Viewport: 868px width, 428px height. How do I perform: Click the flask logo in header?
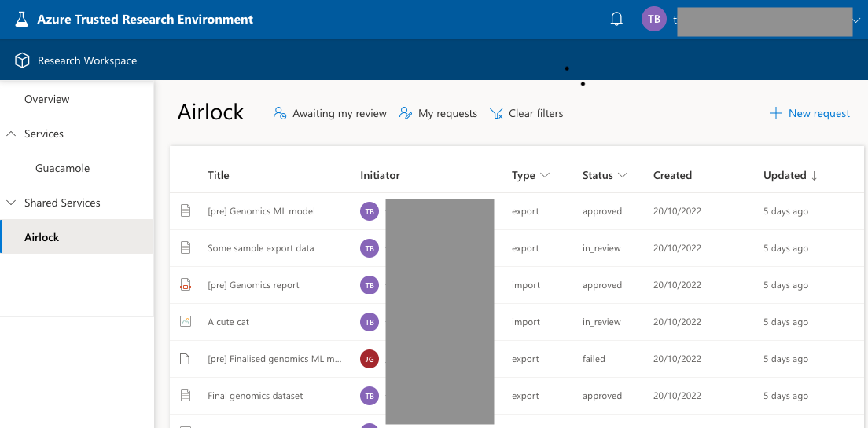pos(21,20)
